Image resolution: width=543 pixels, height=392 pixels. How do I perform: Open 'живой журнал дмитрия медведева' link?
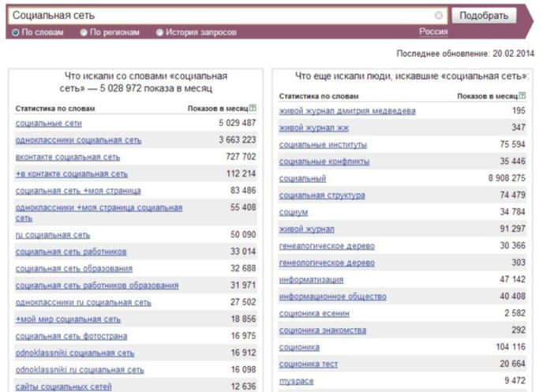coord(346,111)
